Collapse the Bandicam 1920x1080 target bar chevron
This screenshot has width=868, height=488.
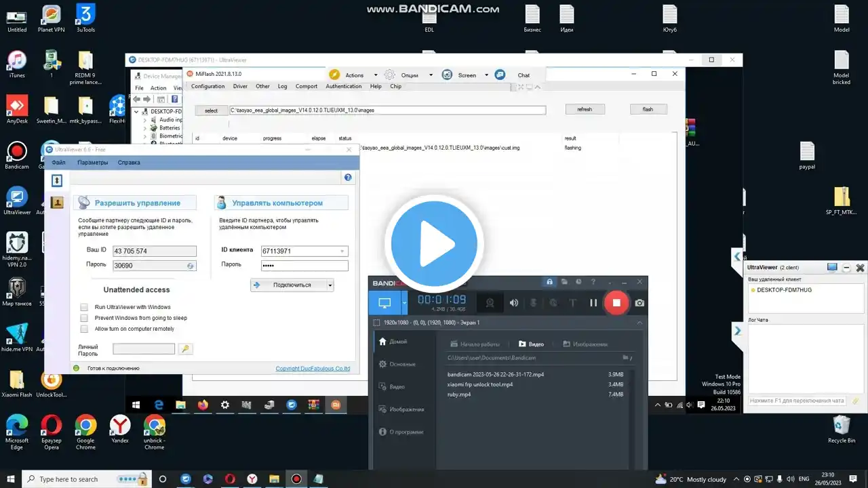[639, 323]
